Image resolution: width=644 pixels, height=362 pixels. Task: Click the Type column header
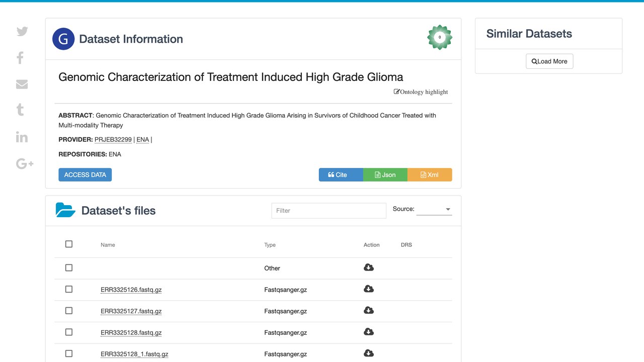(270, 245)
